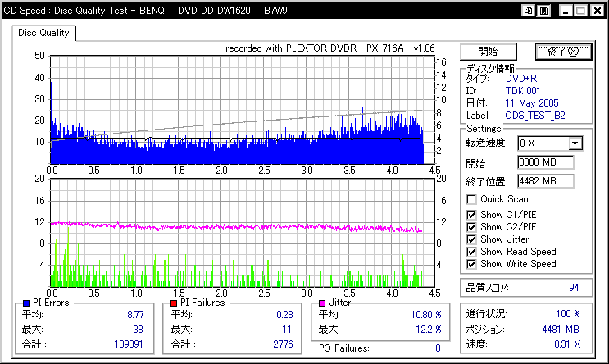Select the Disc Quality tab
Screen dimensions: 609x364
43,33
